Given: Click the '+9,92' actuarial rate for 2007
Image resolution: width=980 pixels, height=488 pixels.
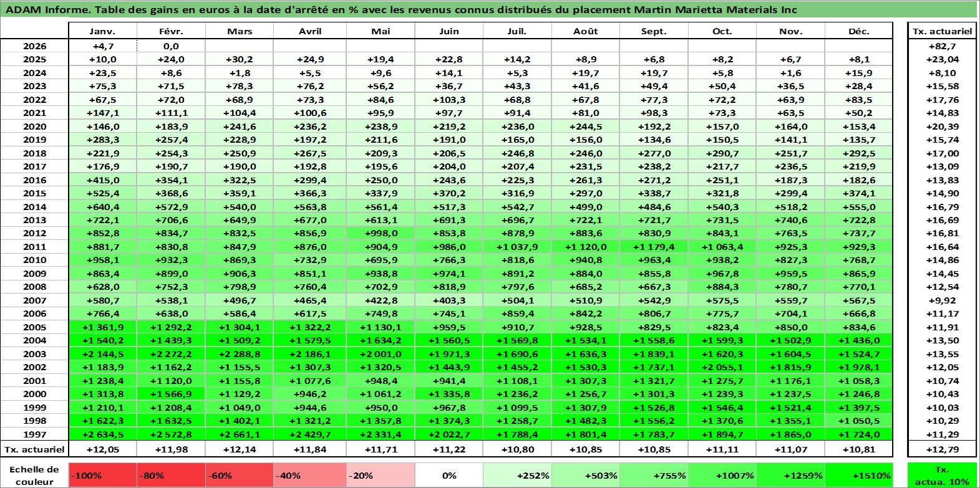Looking at the screenshot, I should [942, 300].
